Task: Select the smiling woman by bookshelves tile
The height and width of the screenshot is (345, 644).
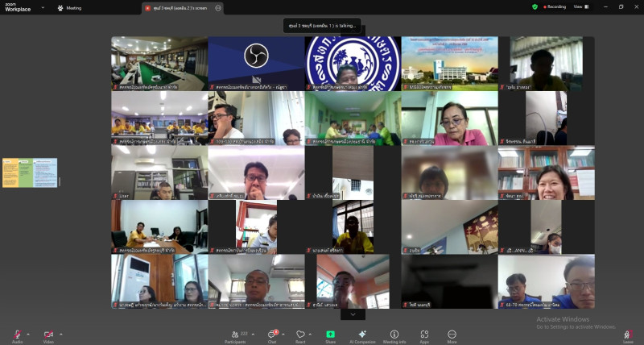Action: (547, 172)
